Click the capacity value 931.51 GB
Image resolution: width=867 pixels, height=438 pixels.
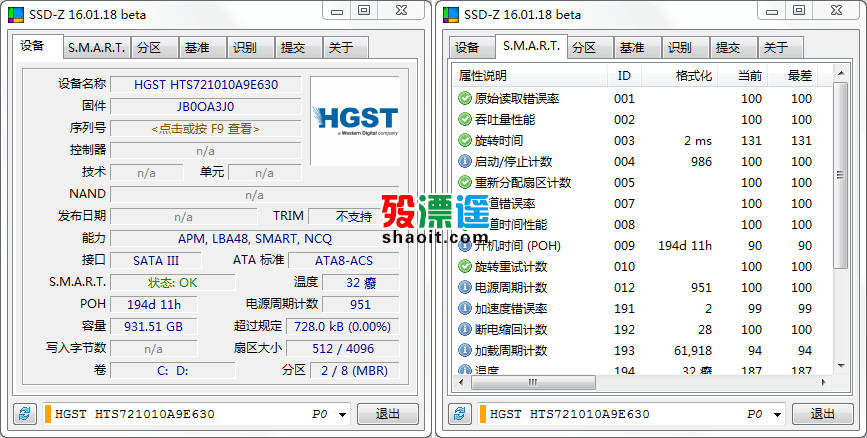[154, 326]
